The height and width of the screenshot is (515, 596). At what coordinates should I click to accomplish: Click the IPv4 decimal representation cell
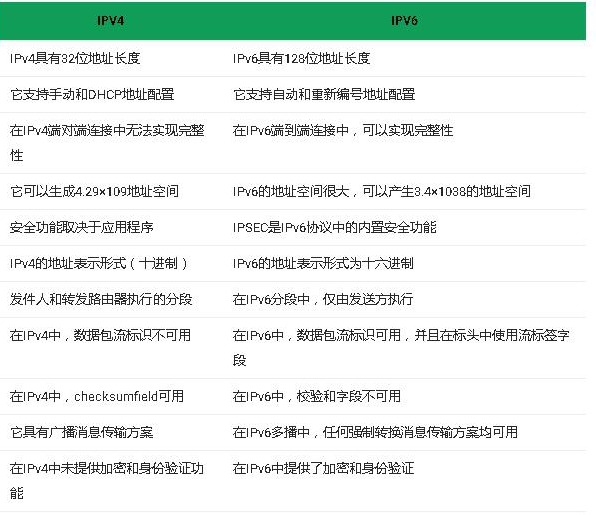99,263
